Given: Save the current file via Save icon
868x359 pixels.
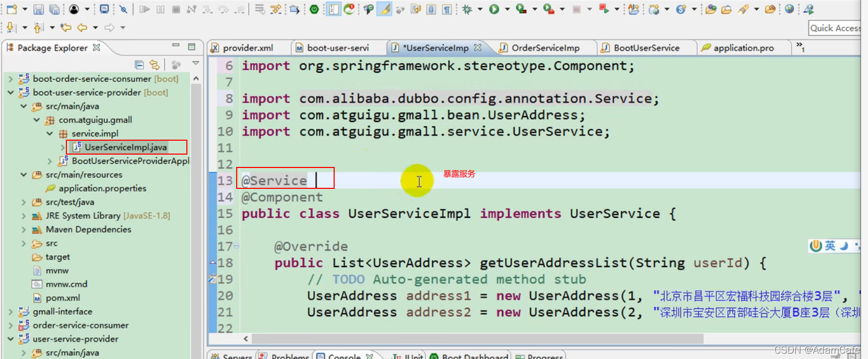Looking at the screenshot, I should pos(38,9).
